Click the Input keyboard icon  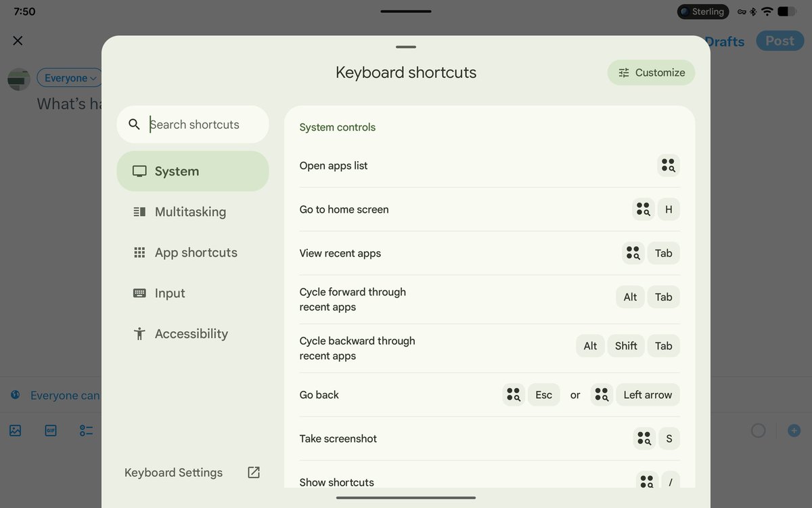pyautogui.click(x=139, y=293)
